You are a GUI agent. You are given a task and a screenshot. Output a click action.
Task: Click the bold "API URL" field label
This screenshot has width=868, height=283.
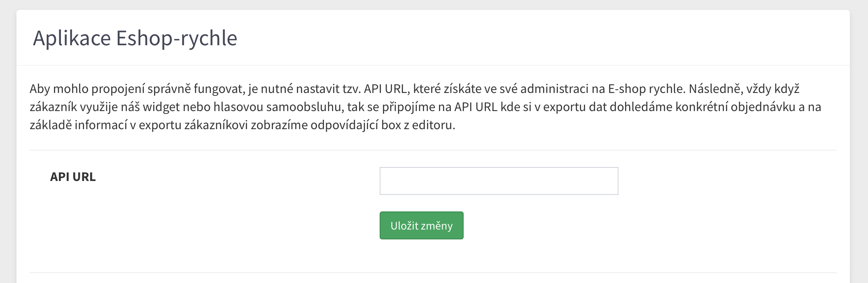(73, 177)
